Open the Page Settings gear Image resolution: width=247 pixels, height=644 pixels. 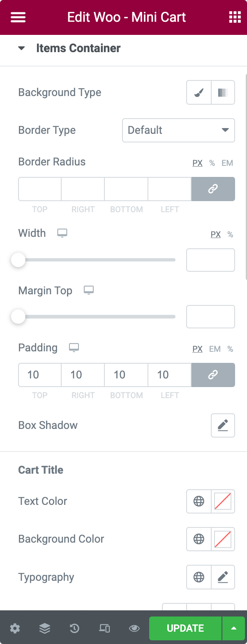(15, 628)
